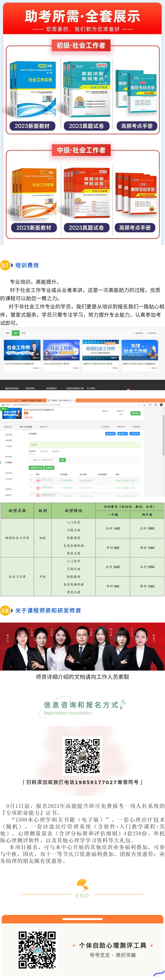Viewport: 165px width, 980px height.
Task: Click the 2023真题试卷 label under 初级 section
Action: point(86,126)
